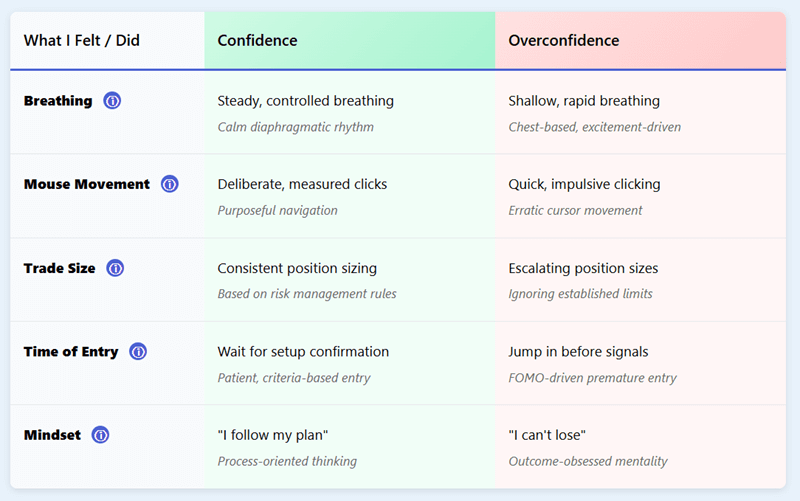This screenshot has width=800, height=501.
Task: Select the Time of Entry row label
Action: pos(71,352)
